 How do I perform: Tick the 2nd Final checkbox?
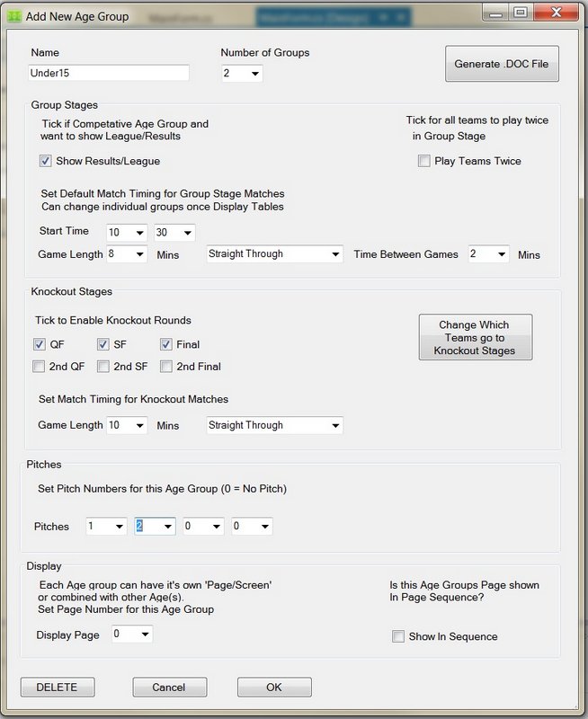point(166,366)
